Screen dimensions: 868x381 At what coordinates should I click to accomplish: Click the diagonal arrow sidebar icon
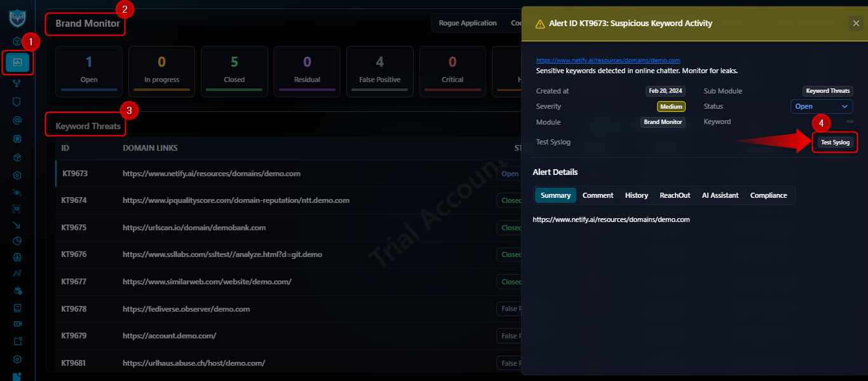coord(17,225)
